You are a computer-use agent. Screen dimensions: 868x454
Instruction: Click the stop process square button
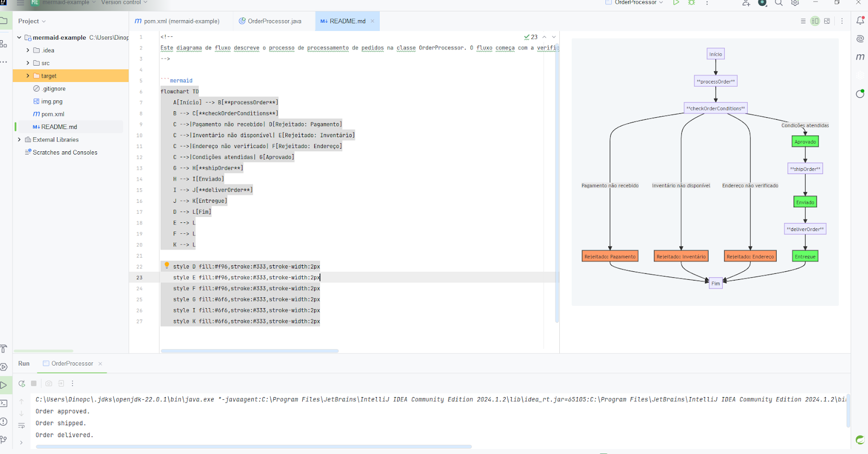(x=34, y=383)
